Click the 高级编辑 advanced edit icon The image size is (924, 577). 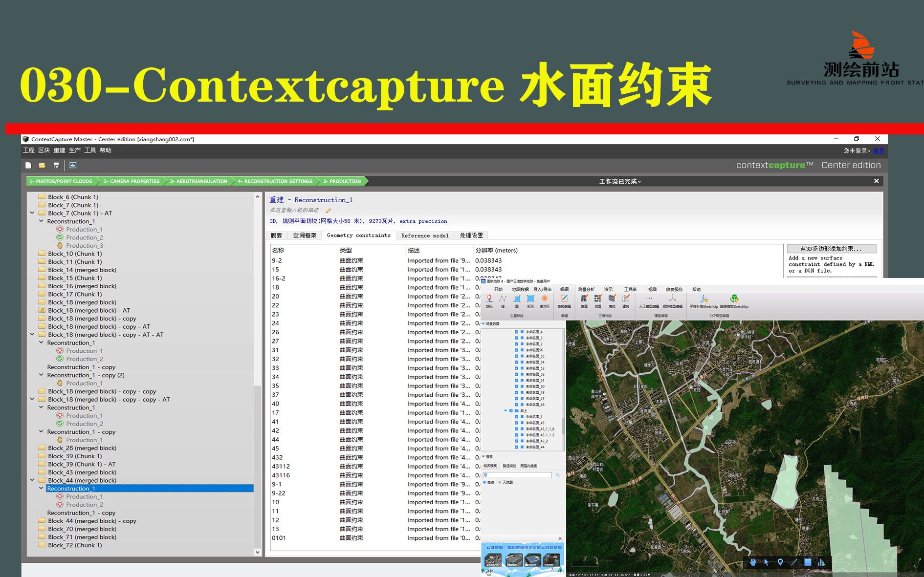(x=565, y=298)
